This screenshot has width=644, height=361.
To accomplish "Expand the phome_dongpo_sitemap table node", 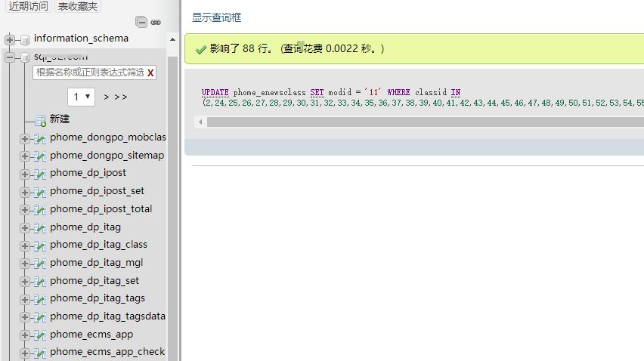I will click(25, 156).
